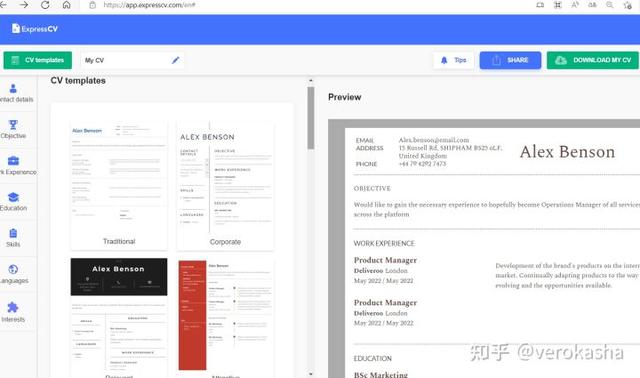Choose the Traditional template thumbnail
Image resolution: width=640 pixels, height=378 pixels.
click(119, 186)
